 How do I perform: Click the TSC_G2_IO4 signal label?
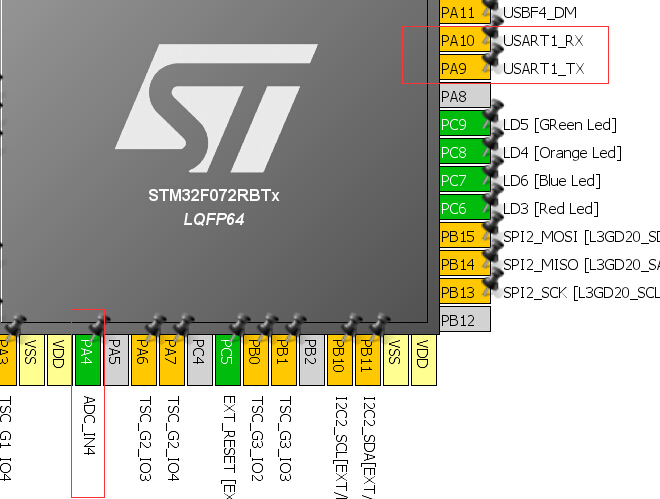pyautogui.click(x=173, y=438)
